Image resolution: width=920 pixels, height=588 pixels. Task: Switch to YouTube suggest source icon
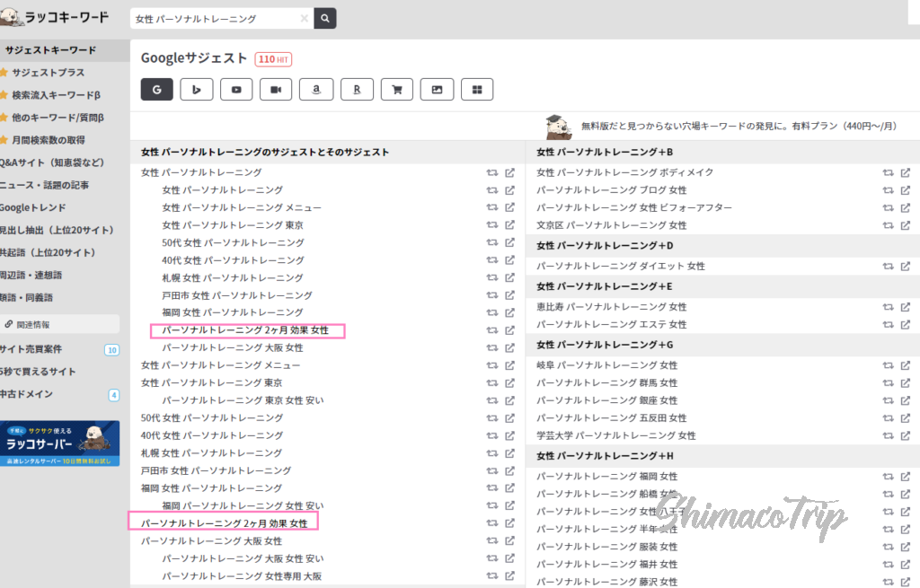click(x=236, y=89)
